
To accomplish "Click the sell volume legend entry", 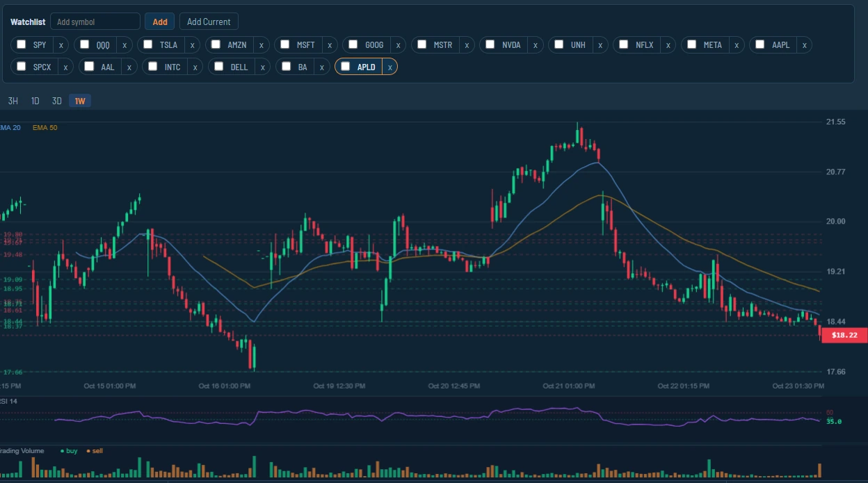I will click(94, 451).
